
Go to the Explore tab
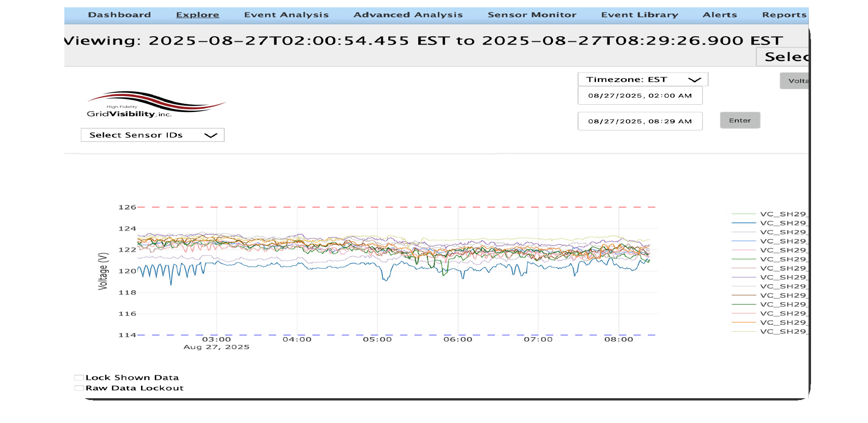tap(198, 15)
